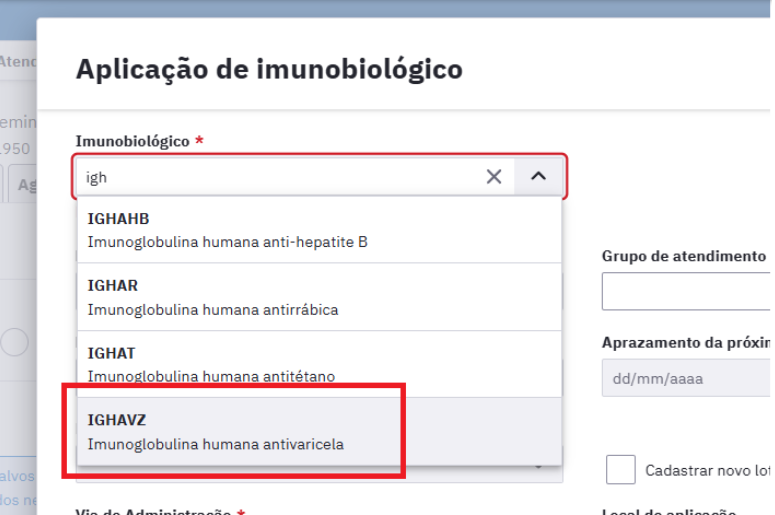Select the radio button behind the dialog
775x515 pixels.
[14, 343]
